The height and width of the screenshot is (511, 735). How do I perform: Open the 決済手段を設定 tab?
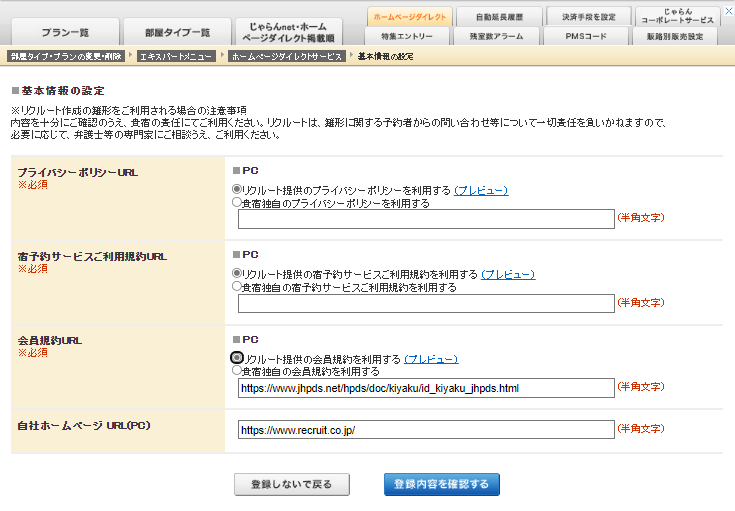588,17
